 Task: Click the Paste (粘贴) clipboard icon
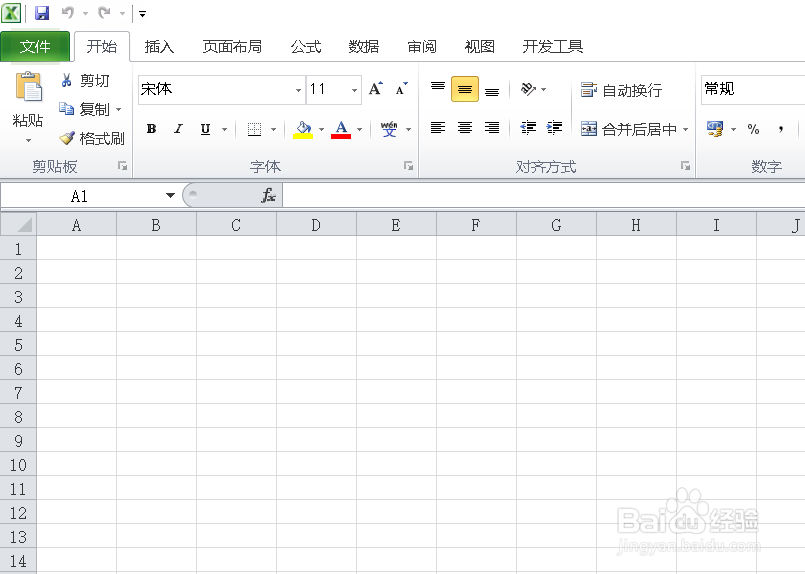[x=29, y=87]
